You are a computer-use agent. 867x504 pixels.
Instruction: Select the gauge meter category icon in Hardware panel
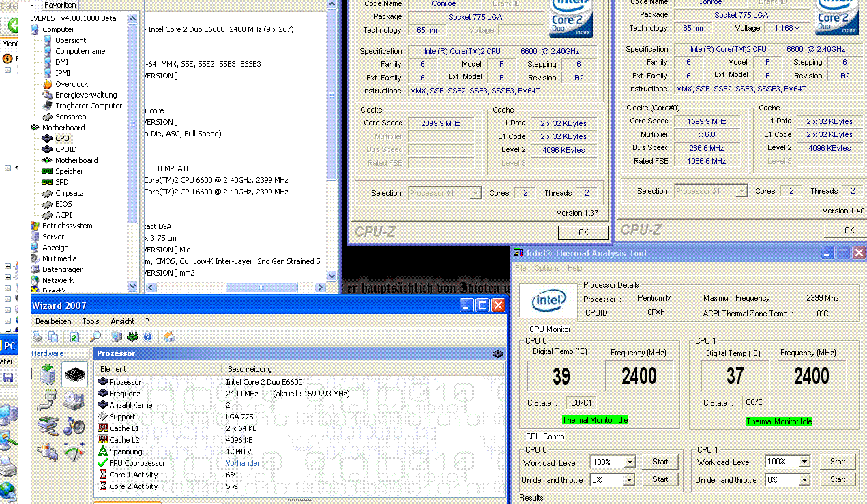(x=74, y=451)
